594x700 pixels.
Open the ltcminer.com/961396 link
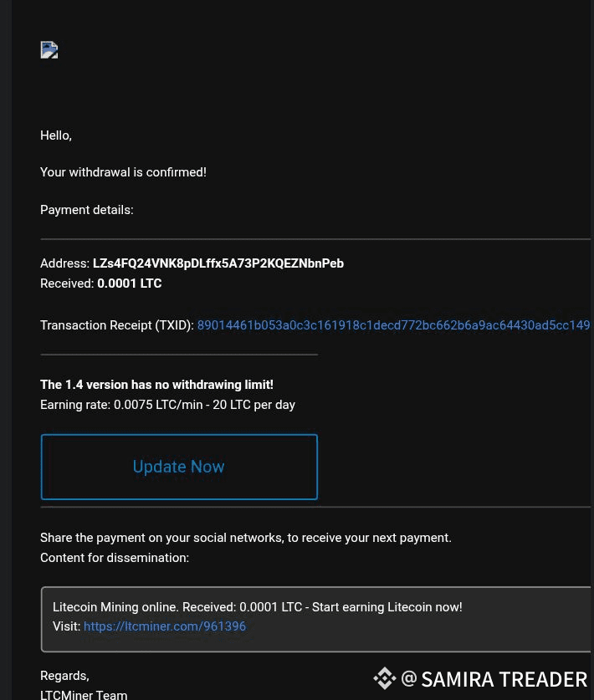165,626
